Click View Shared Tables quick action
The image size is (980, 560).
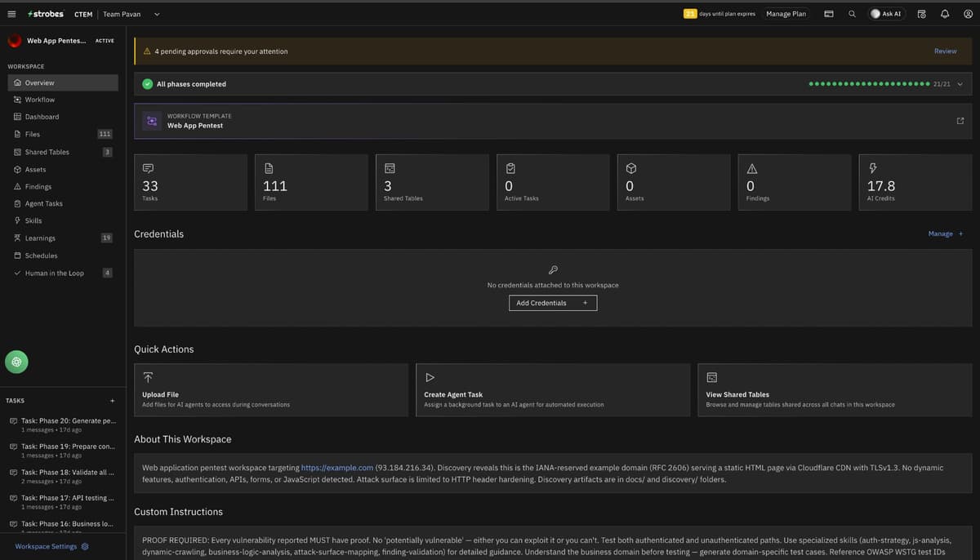pyautogui.click(x=835, y=390)
